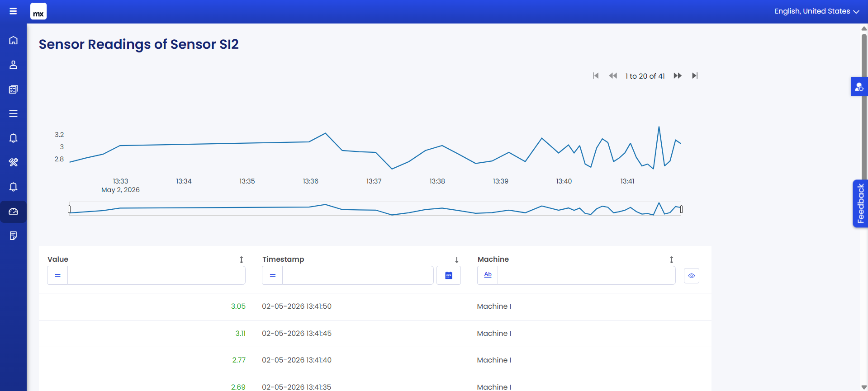Open the Machine filter Ab operator dropdown
Viewport: 868px width, 391px height.
pos(488,275)
